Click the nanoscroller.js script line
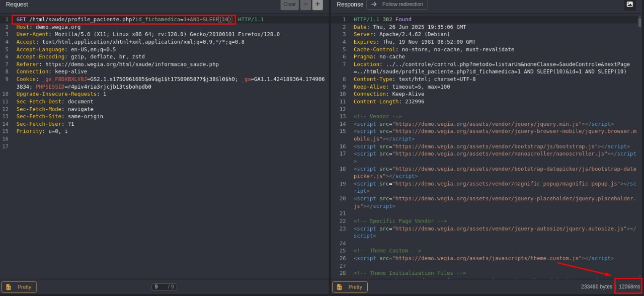 495,158
